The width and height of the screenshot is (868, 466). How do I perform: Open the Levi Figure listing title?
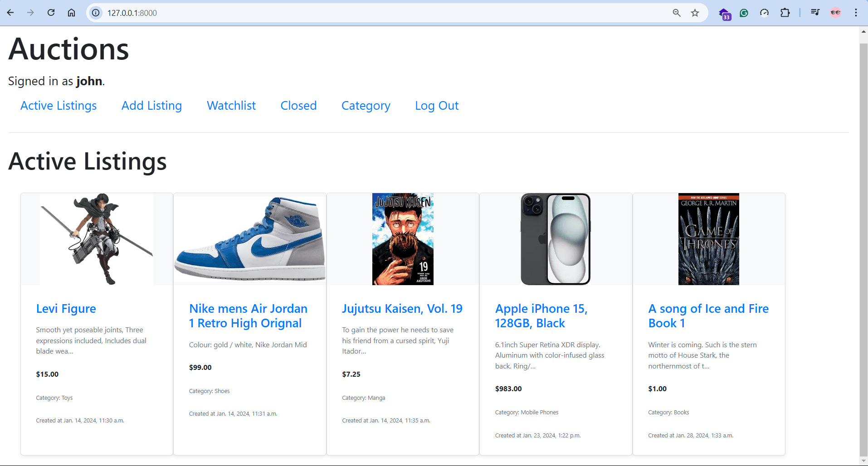[x=66, y=309]
